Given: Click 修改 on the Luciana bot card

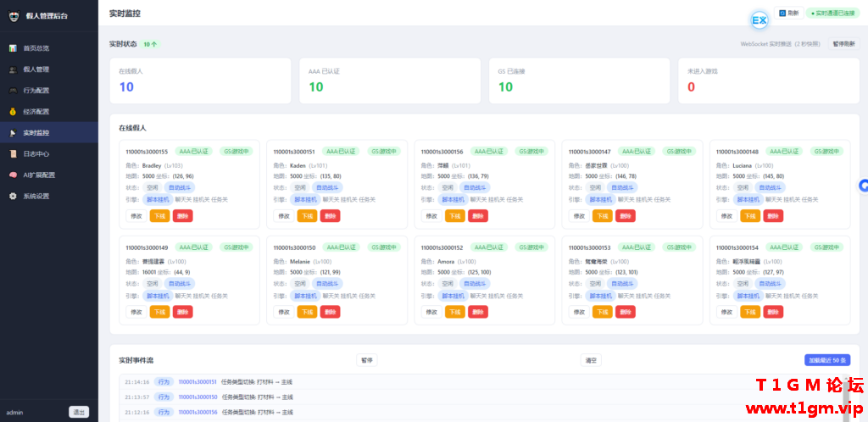Looking at the screenshot, I should [726, 216].
